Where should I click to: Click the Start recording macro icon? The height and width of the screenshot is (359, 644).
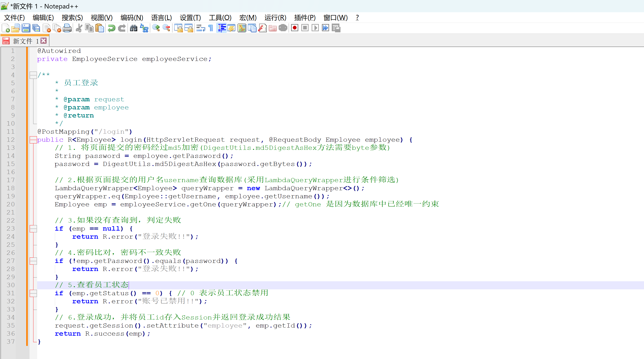295,28
